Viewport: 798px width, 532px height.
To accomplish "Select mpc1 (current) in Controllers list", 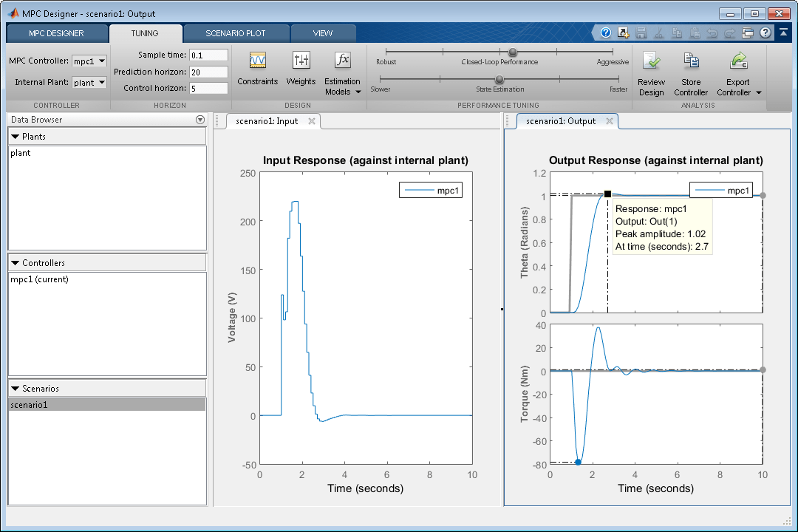I will coord(40,279).
